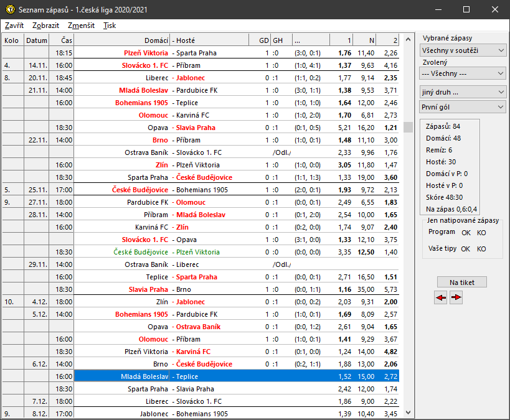Select the Opava - Slavia Praha match

(x=237, y=128)
